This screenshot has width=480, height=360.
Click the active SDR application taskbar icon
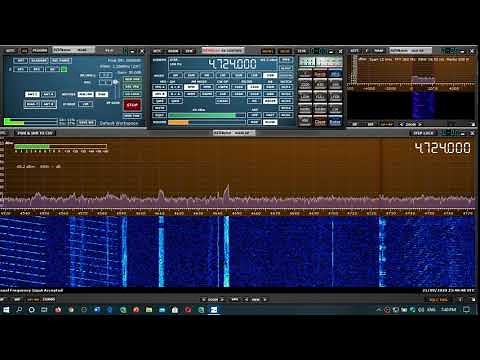click(x=214, y=310)
